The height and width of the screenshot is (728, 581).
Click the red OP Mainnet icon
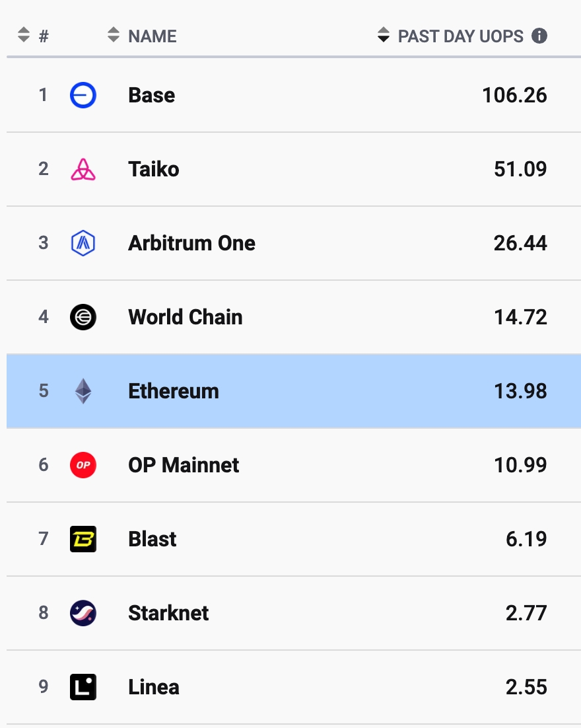pos(83,465)
